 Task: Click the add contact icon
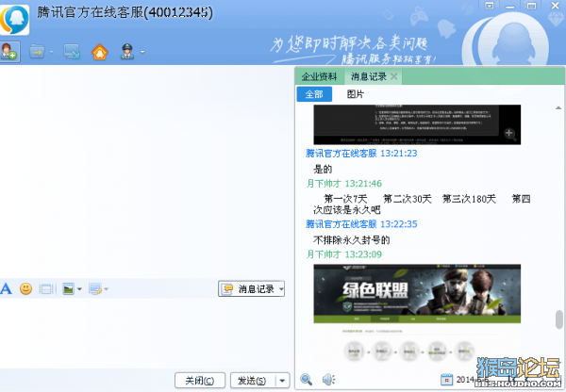[9, 52]
